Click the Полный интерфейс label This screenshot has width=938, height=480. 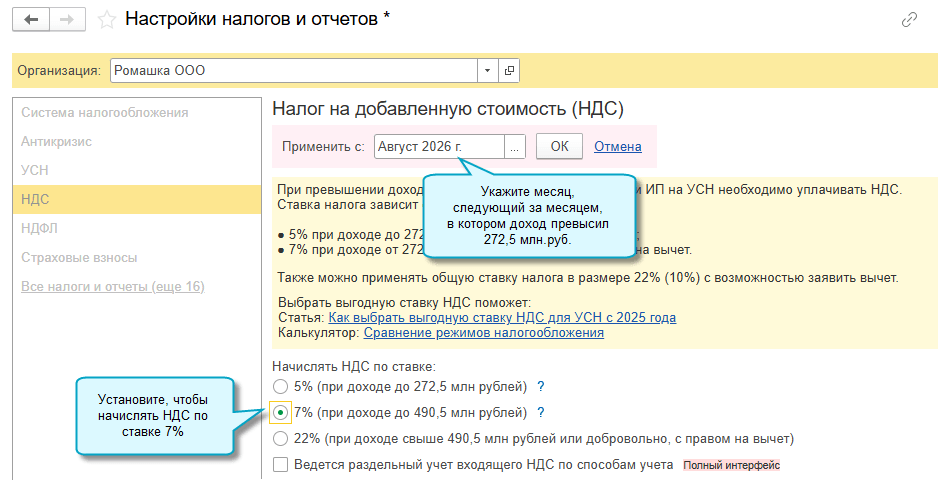(x=732, y=465)
